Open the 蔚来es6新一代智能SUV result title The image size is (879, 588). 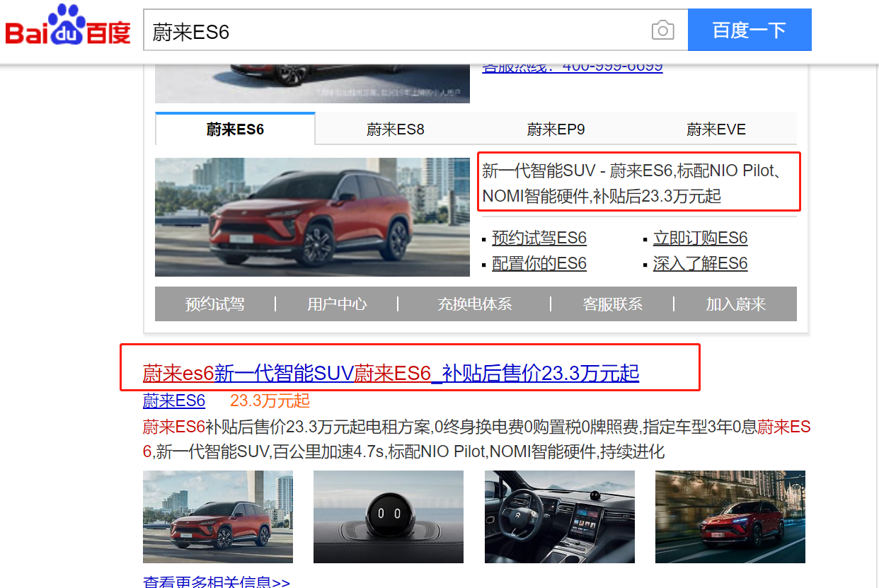[391, 373]
